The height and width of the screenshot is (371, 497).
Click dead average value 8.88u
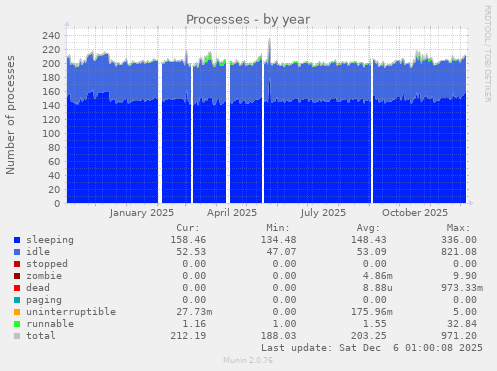[x=378, y=288]
